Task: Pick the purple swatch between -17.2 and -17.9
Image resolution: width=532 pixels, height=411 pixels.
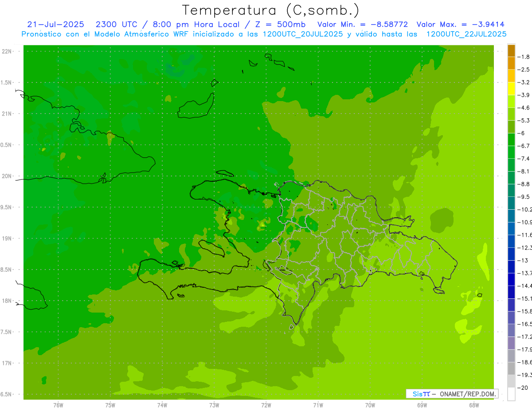Action: (x=511, y=343)
